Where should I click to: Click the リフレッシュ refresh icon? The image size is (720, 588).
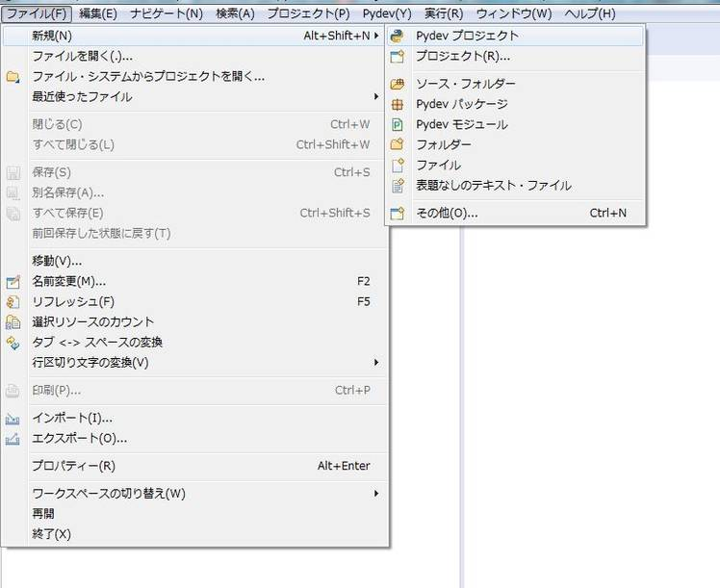click(13, 302)
